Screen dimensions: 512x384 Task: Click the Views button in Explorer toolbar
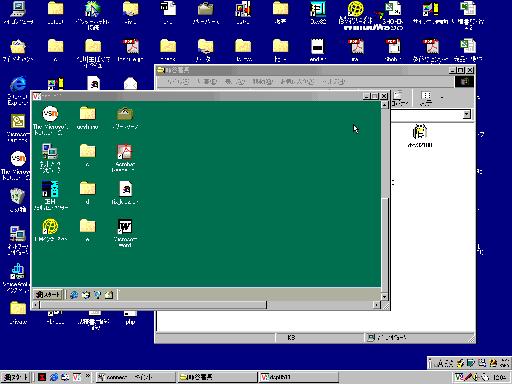(426, 99)
